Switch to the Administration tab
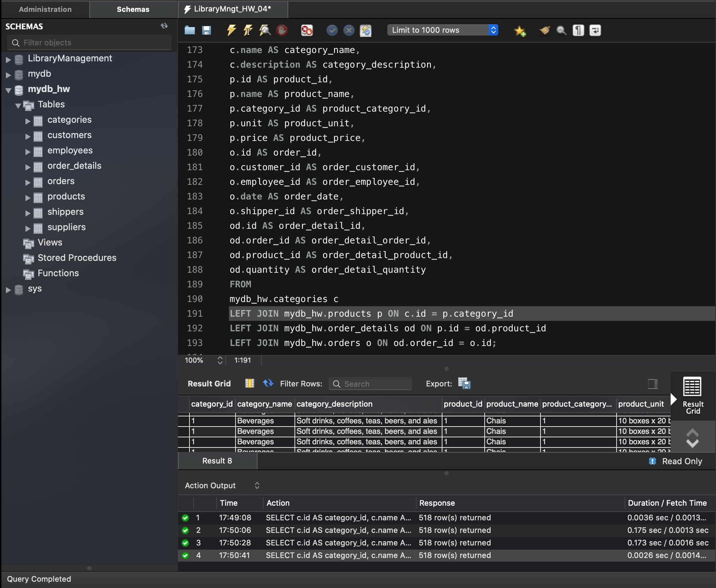716x588 pixels. [45, 9]
